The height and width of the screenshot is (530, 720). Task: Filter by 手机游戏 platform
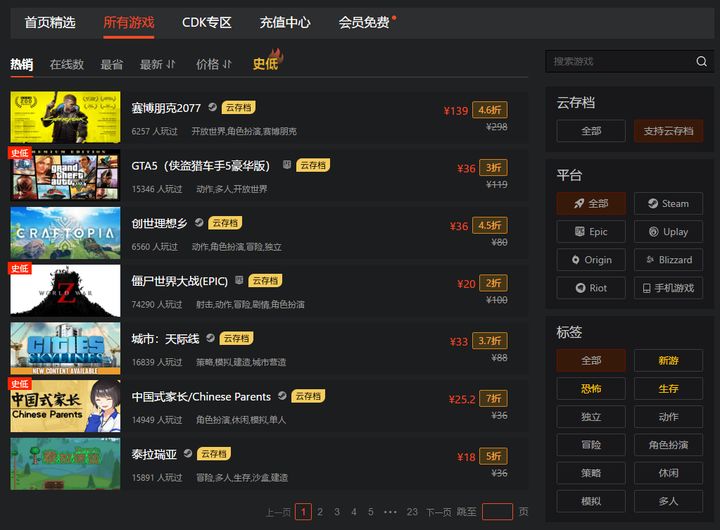[x=668, y=288]
